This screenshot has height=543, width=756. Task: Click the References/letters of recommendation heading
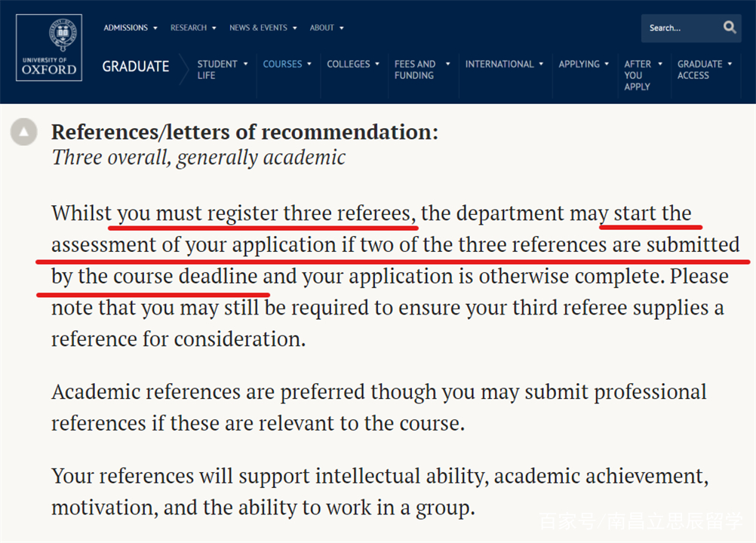tap(245, 132)
